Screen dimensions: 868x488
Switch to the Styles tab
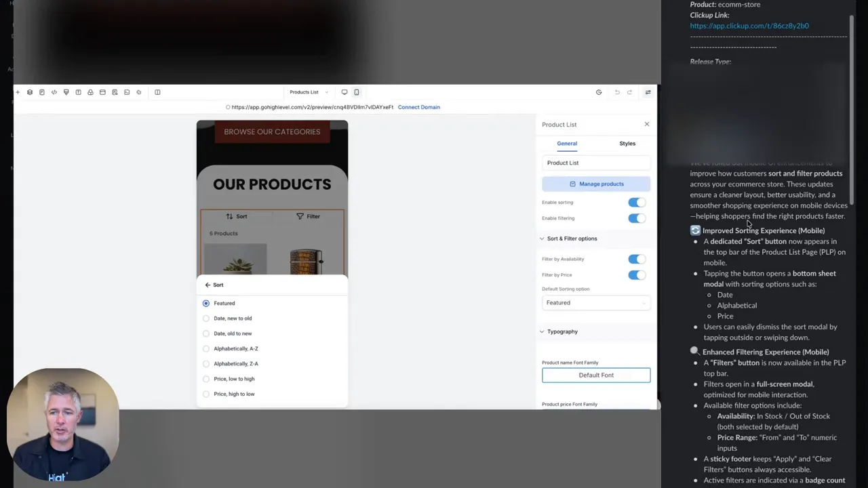(627, 143)
